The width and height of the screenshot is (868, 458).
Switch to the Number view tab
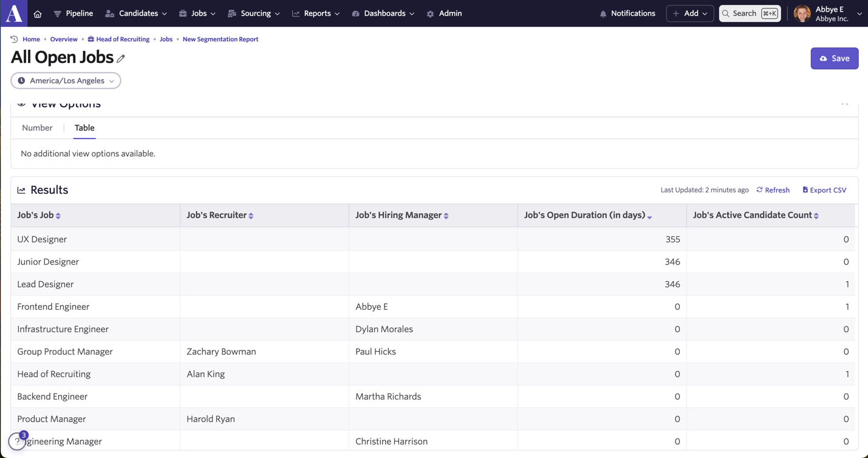(x=37, y=128)
